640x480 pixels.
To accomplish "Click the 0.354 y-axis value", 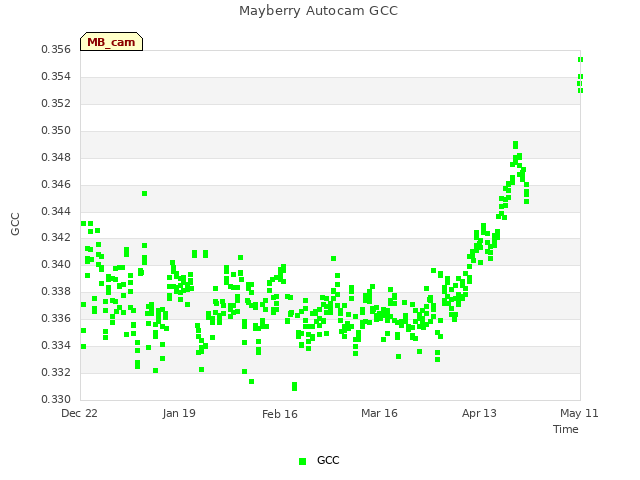I will coord(56,77).
